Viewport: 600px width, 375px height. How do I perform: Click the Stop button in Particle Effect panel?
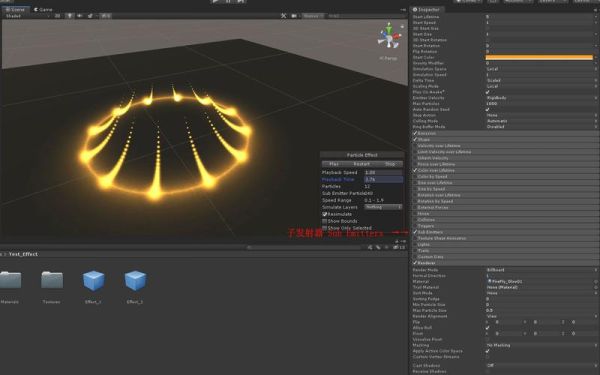tap(390, 164)
